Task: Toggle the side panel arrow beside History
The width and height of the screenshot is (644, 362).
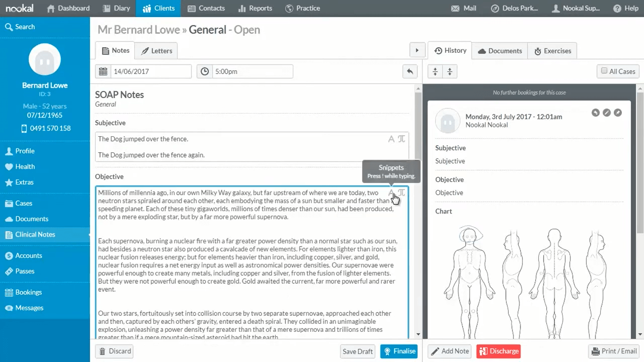Action: point(417,50)
